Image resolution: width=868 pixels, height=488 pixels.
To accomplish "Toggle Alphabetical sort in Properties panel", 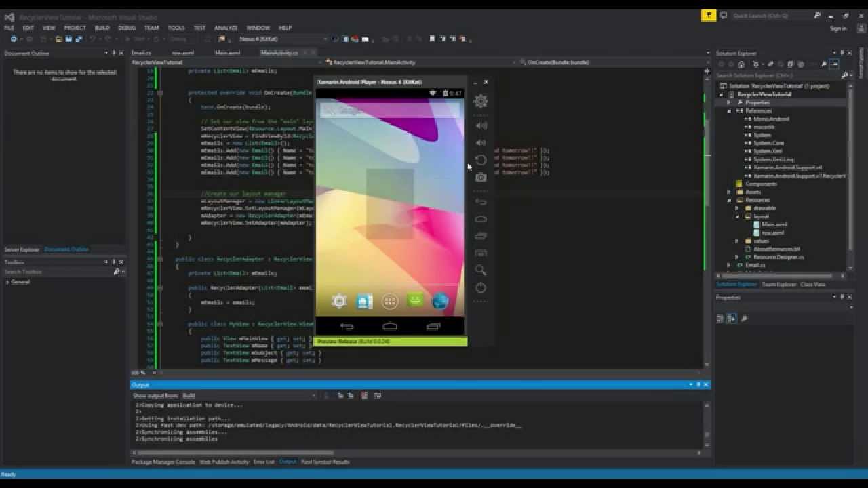I will tap(732, 319).
